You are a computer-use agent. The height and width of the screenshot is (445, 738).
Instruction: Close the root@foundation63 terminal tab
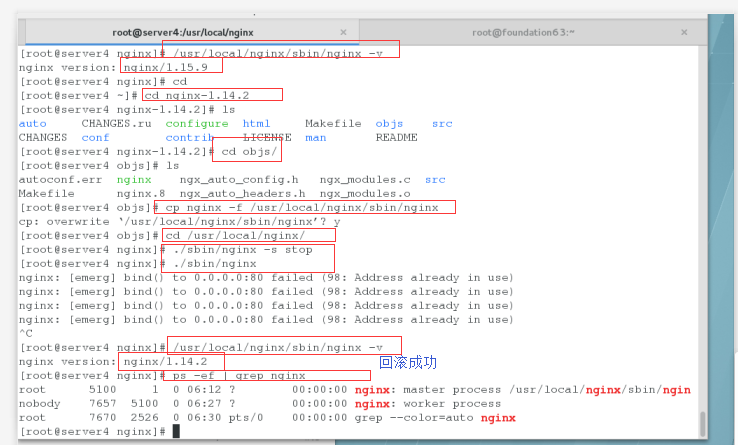(x=684, y=32)
